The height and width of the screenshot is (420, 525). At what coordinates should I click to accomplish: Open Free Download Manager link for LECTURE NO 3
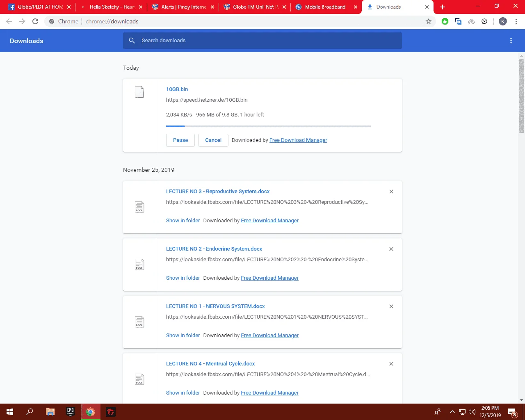point(270,221)
